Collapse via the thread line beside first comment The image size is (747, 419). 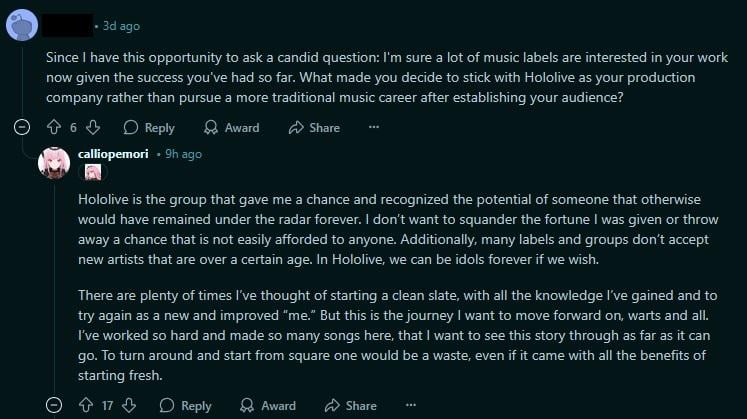[22, 79]
